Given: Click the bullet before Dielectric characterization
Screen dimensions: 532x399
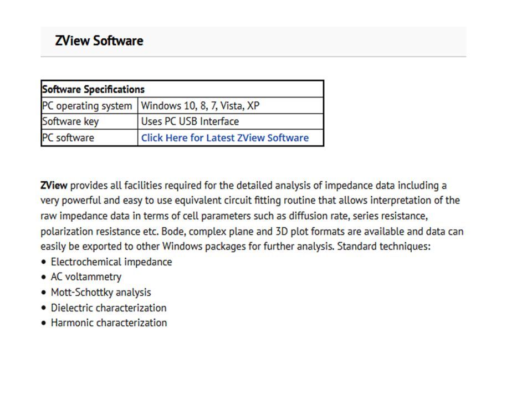Looking at the screenshot, I should pos(43,308).
